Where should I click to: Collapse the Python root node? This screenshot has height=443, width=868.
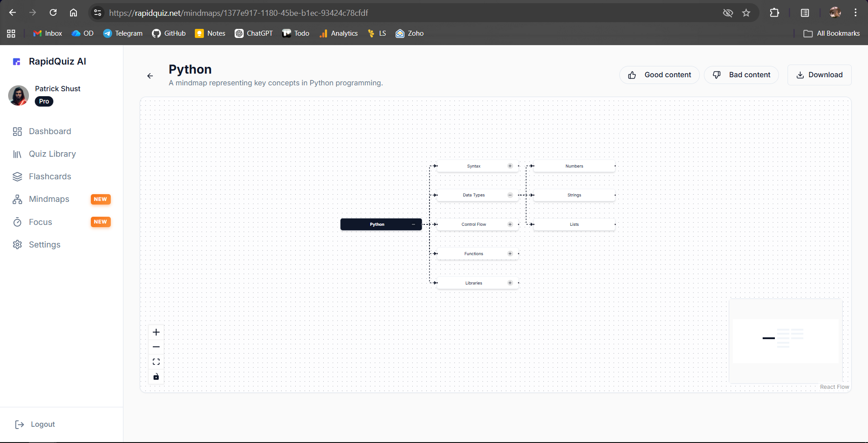413,224
